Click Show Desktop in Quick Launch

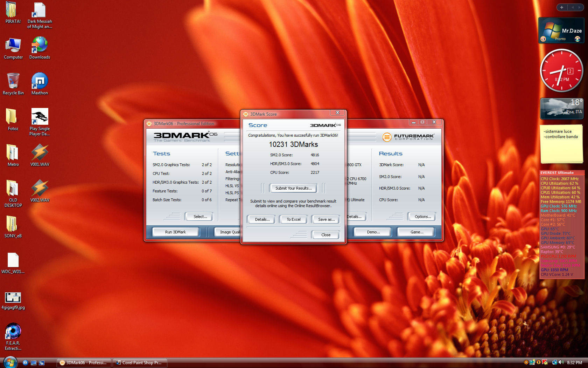(34, 363)
